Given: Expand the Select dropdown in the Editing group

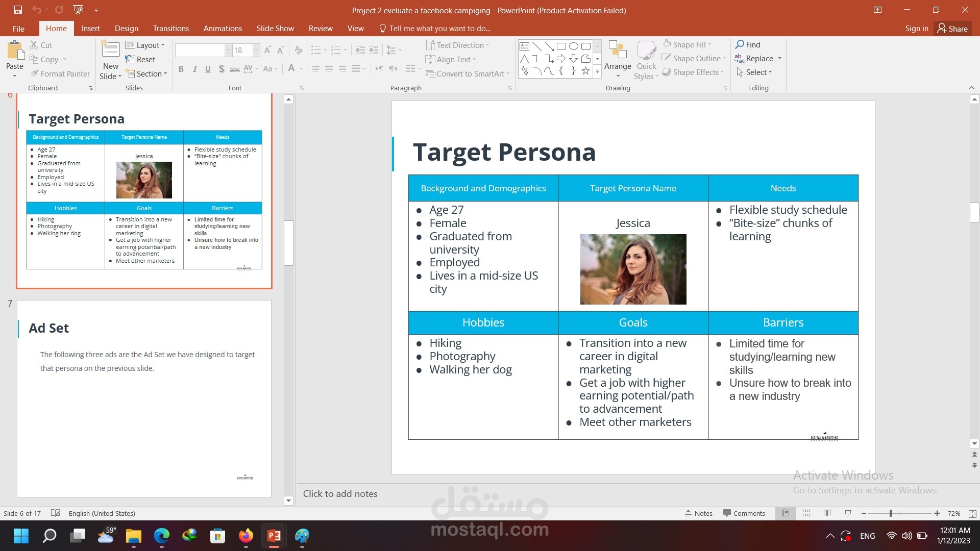Looking at the screenshot, I should 754,72.
